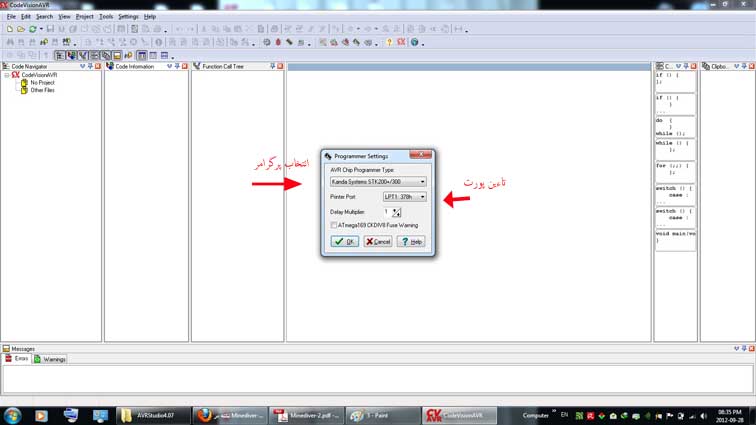Viewport: 756px width, 425px height.
Task: Close the Clipboard history panel
Action: (x=751, y=66)
